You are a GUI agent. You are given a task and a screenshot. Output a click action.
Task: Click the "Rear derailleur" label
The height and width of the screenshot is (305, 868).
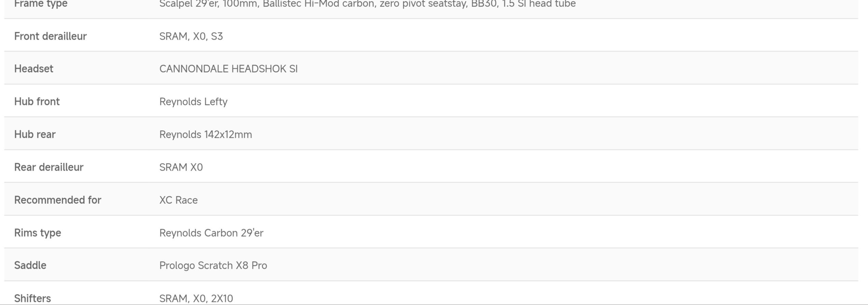click(48, 167)
